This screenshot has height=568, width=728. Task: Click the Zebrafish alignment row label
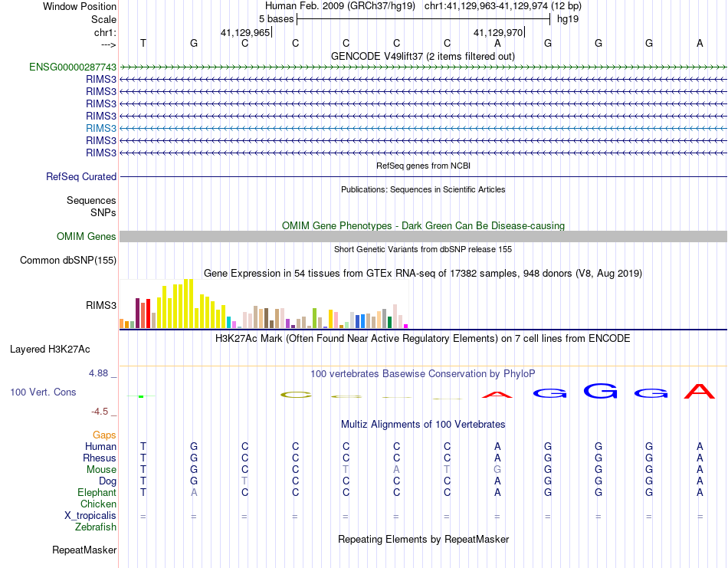[x=96, y=527]
